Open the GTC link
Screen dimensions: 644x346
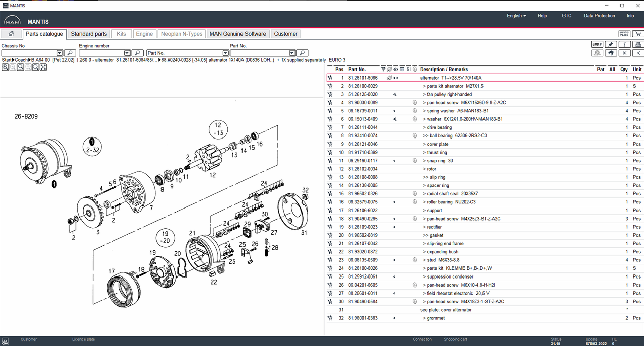(567, 16)
